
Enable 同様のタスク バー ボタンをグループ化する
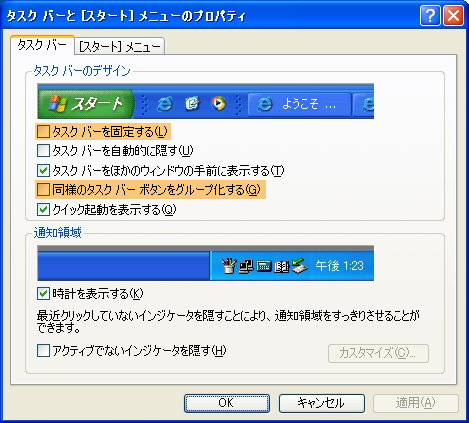[43, 190]
